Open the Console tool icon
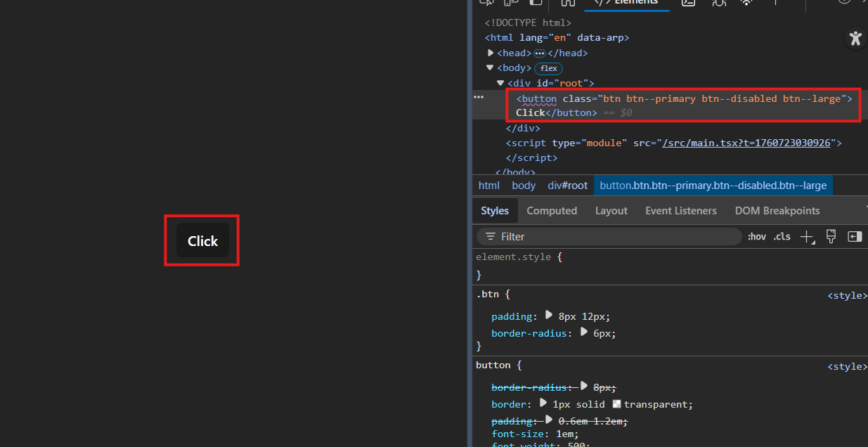Image resolution: width=868 pixels, height=447 pixels. pos(688,3)
